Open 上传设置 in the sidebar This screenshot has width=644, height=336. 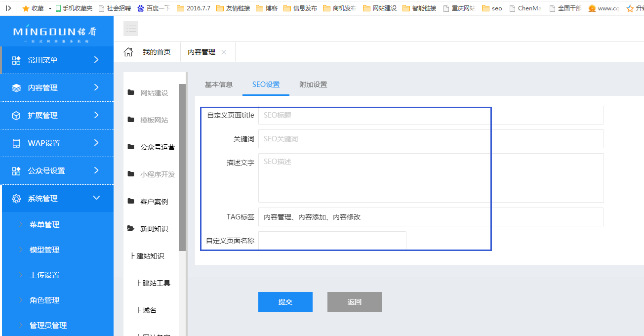click(44, 275)
